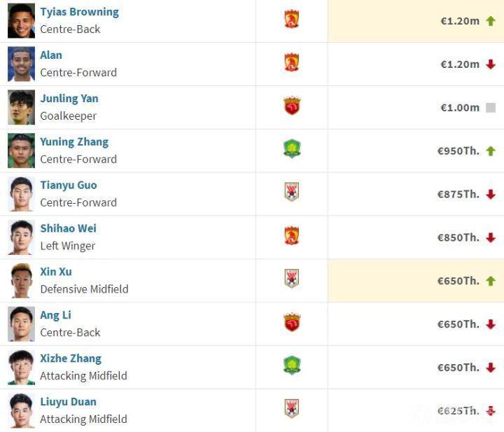This screenshot has height=432, width=504.
Task: Open the Junling Yan player link
Action: (69, 99)
